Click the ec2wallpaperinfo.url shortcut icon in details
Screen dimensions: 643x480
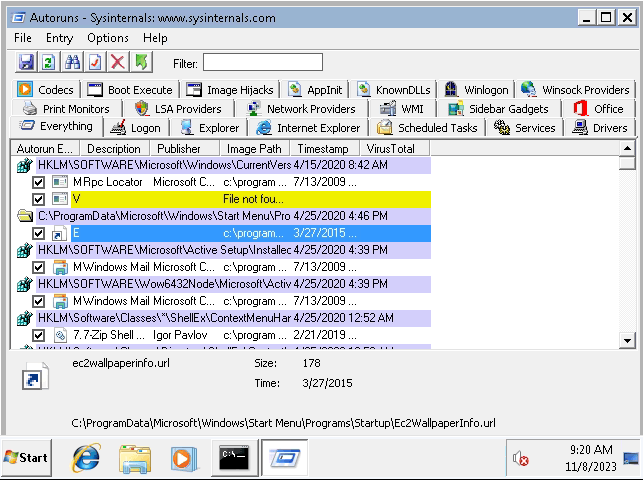coord(35,375)
